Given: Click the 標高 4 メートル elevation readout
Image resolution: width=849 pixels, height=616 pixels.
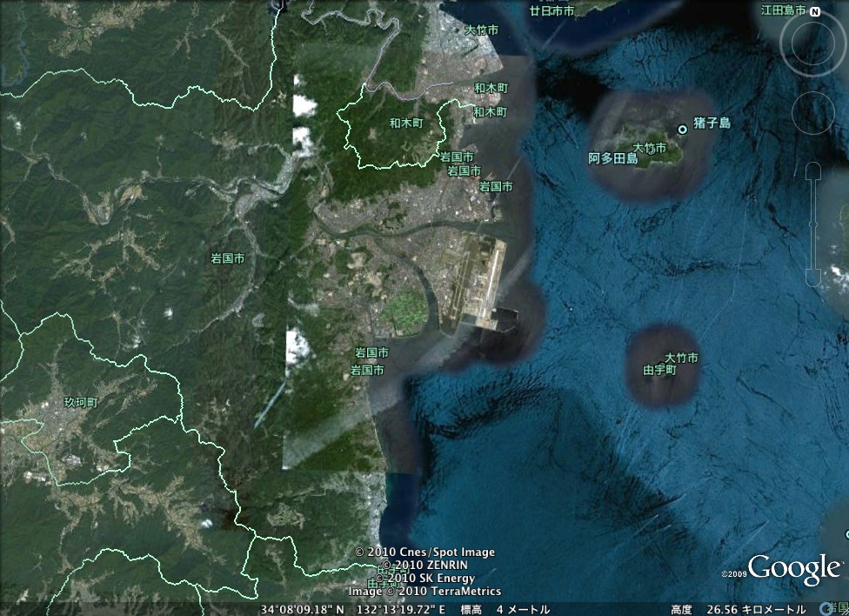Looking at the screenshot, I should pyautogui.click(x=505, y=610).
